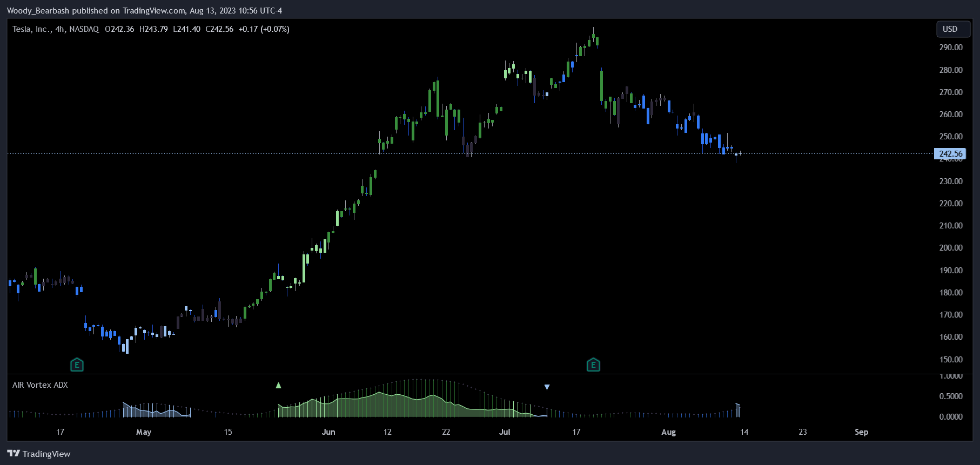
Task: Click the Tesla, Inc. symbol title
Action: [x=32, y=29]
